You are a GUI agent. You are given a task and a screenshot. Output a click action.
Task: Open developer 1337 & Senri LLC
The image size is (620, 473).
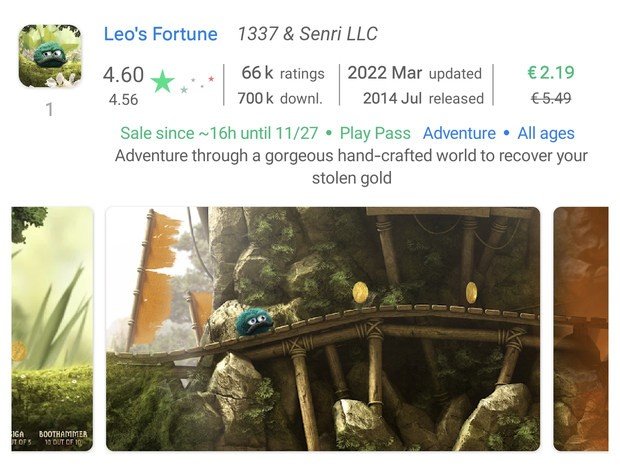[307, 34]
